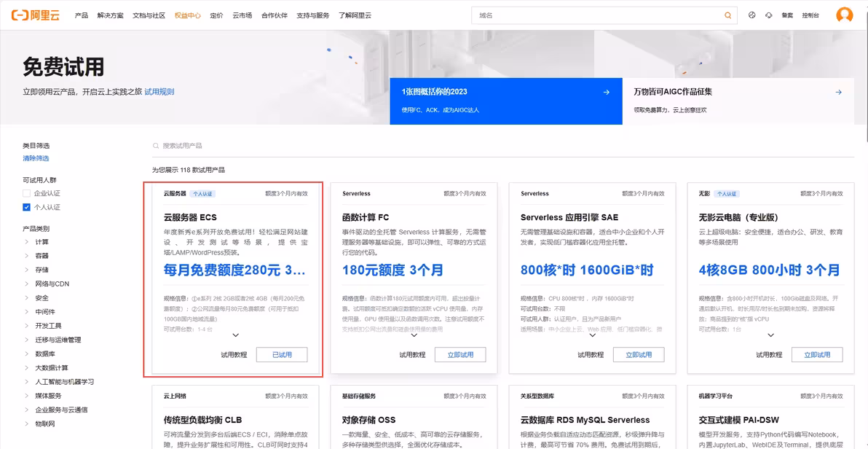Viewport: 868px width, 449px height.
Task: Open the 对象存储 OSS card title
Action: pyautogui.click(x=369, y=420)
